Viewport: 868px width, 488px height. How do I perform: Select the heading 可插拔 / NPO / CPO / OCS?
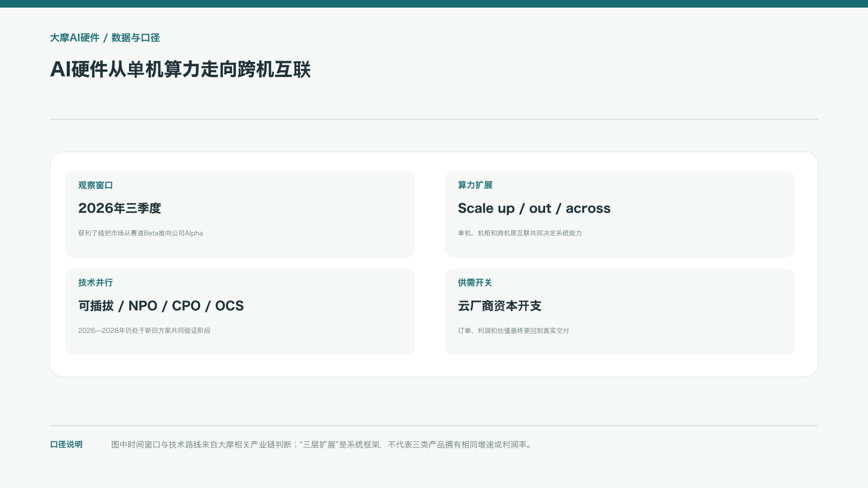tap(161, 306)
